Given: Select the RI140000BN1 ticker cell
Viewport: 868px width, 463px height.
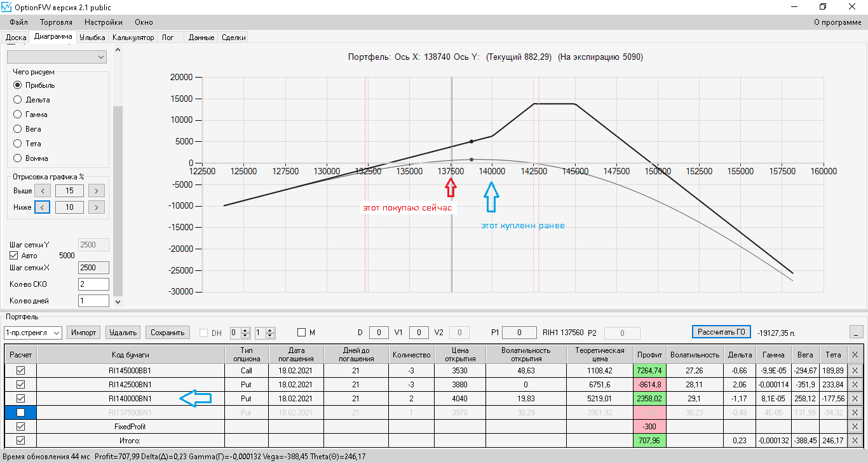Looking at the screenshot, I should [x=131, y=398].
